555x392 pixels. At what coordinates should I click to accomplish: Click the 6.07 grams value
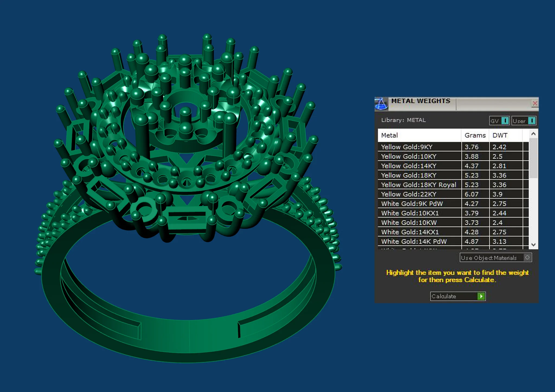pyautogui.click(x=472, y=194)
